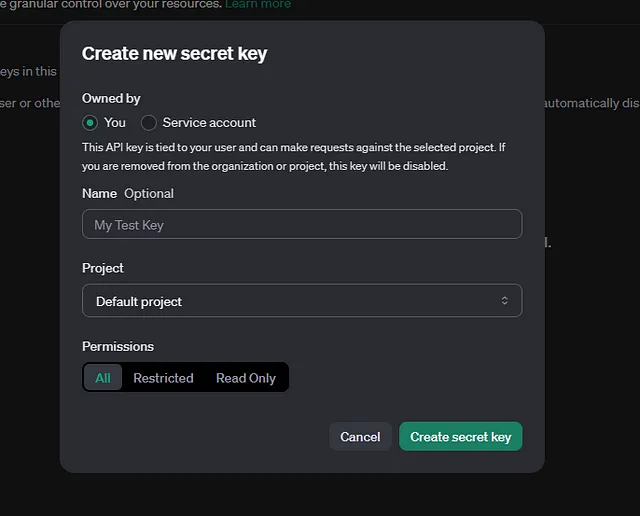Click the "Owned by" section heading

click(x=111, y=98)
